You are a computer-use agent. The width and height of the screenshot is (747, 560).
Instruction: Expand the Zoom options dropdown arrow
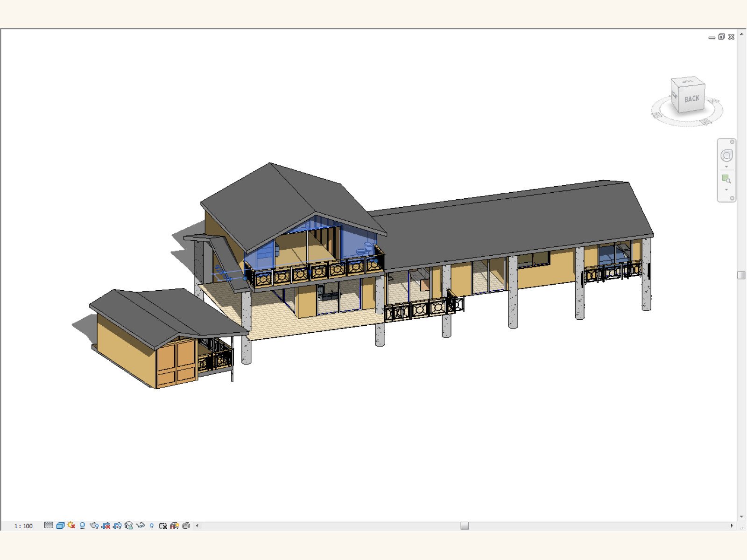point(726,189)
